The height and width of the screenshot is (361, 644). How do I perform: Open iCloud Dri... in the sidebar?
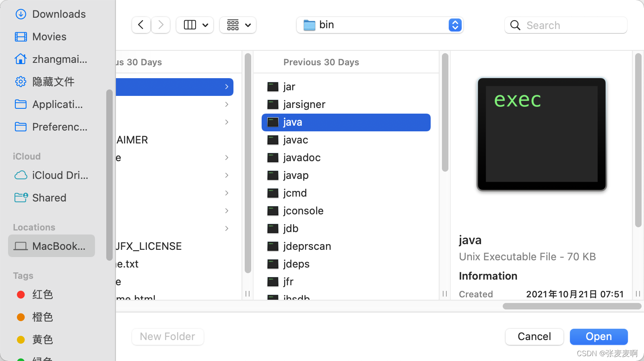click(x=52, y=175)
